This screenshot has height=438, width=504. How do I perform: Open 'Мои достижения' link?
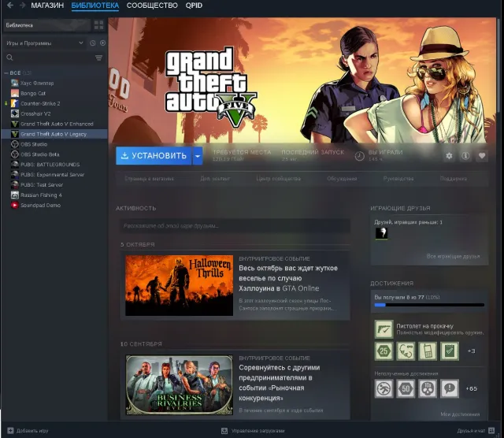[x=460, y=414]
